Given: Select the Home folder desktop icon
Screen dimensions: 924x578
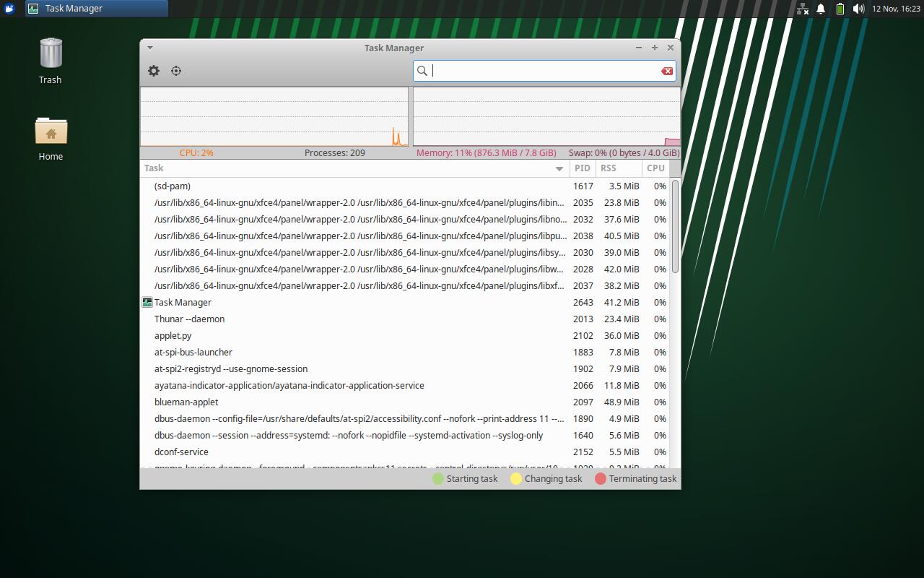Looking at the screenshot, I should [x=51, y=139].
